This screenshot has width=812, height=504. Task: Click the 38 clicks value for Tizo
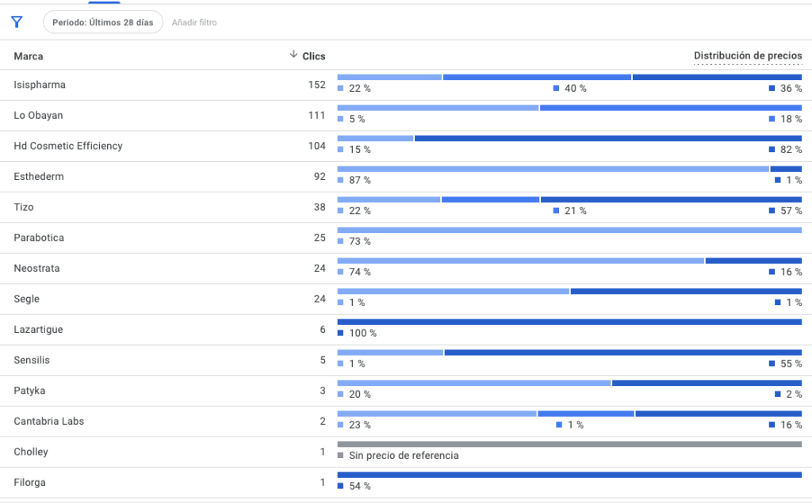[x=320, y=207]
